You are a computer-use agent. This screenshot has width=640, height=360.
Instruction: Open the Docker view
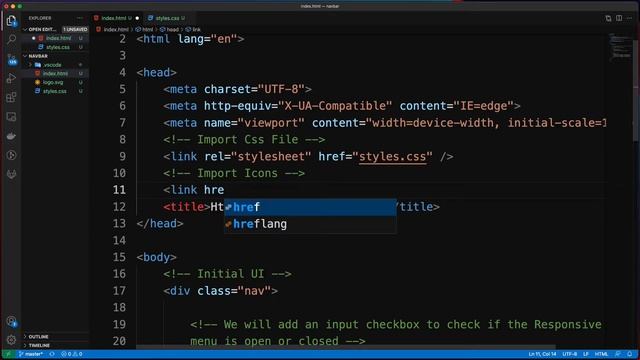(11, 136)
